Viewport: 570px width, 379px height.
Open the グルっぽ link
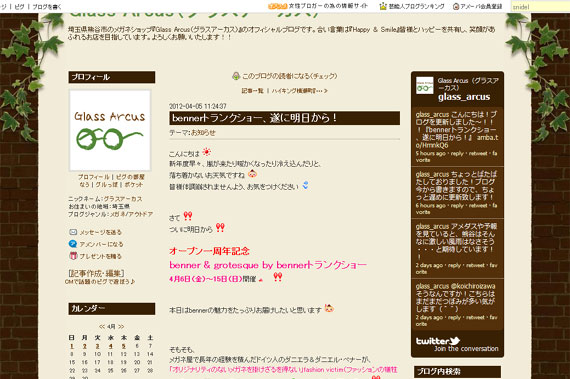click(107, 185)
